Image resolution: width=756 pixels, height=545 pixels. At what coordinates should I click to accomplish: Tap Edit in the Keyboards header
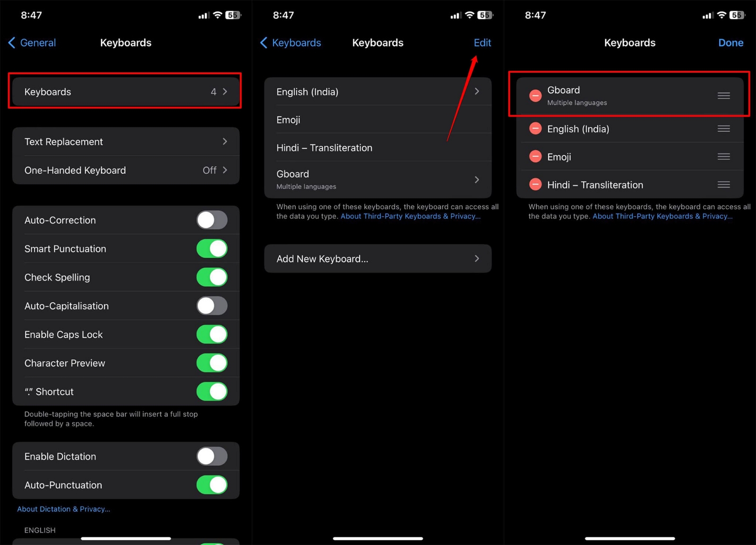point(482,43)
